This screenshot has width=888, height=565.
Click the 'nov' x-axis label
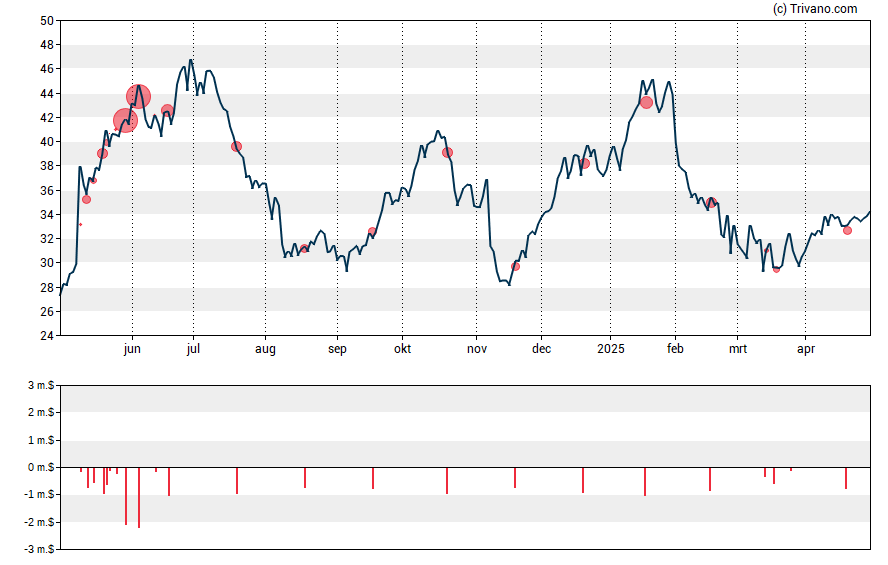[x=477, y=349]
